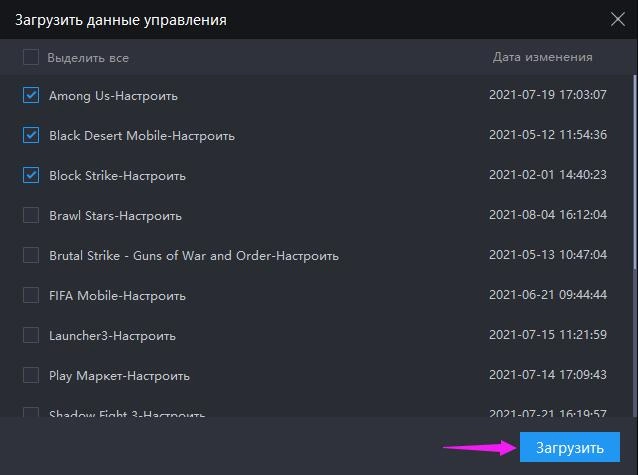Close the control data upload dialog
This screenshot has height=475, width=638.
[x=617, y=19]
